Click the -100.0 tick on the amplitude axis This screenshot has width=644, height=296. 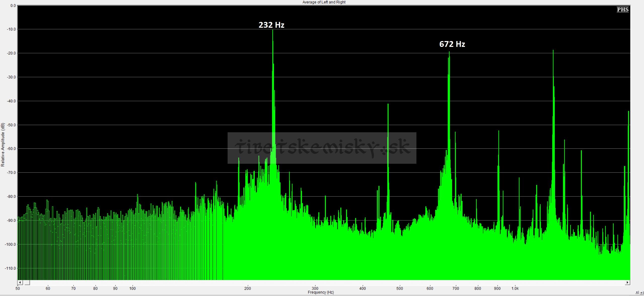10,244
